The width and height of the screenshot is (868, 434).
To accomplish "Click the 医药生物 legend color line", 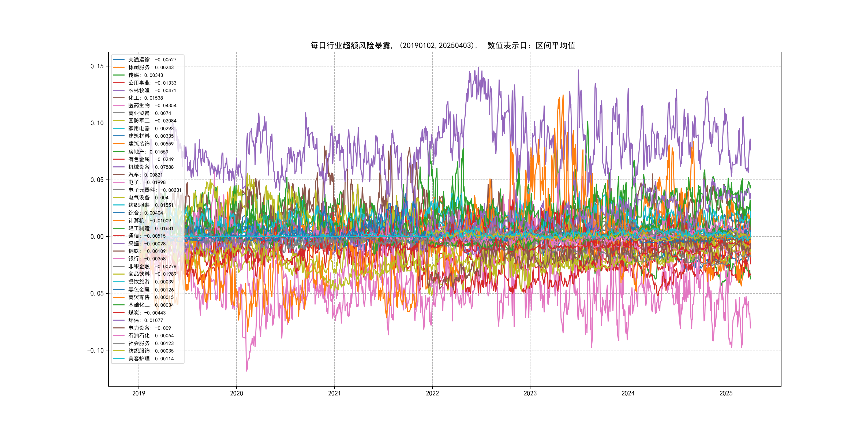I will point(119,106).
